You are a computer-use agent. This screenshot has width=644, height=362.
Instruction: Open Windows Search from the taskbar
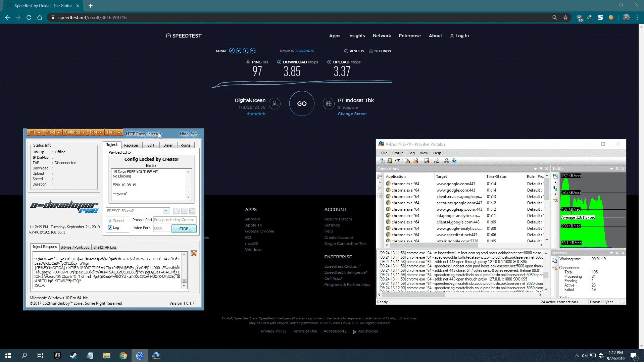click(x=24, y=356)
